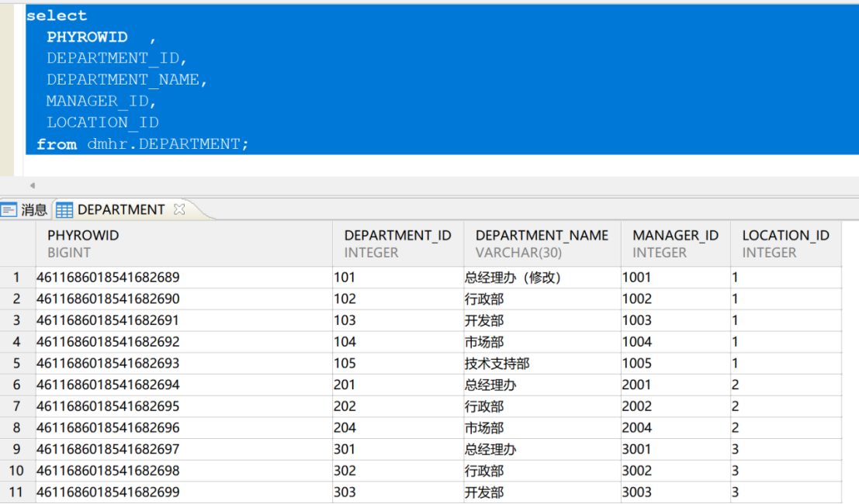The image size is (859, 504).
Task: Select row number 3 header
Action: coord(18,320)
